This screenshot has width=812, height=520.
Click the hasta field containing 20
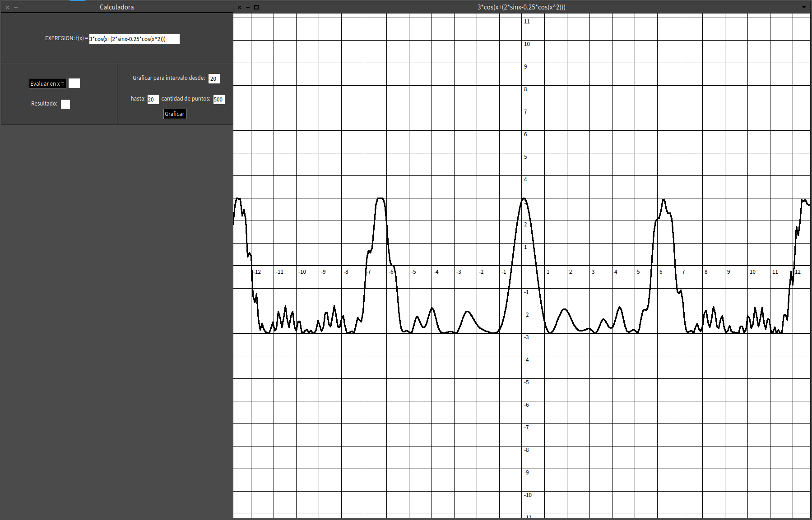coord(153,99)
